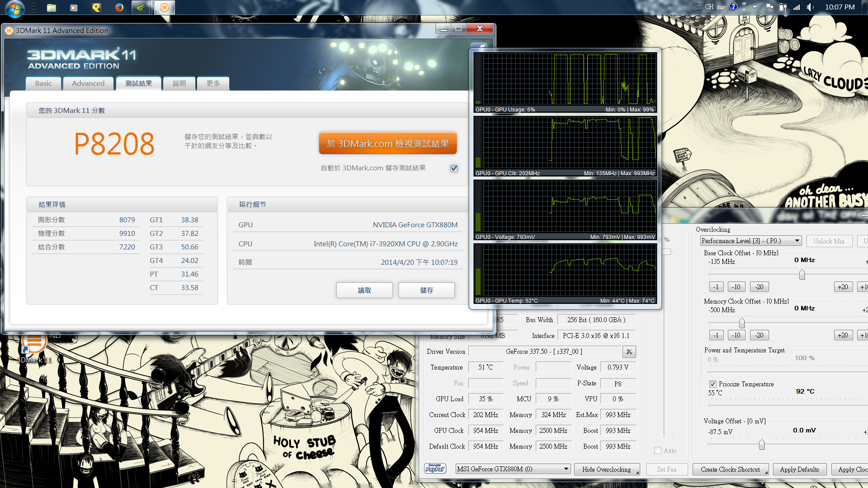Viewport: 868px width, 488px height.
Task: Open the on-screen keyboard tray icon
Action: coord(722,7)
